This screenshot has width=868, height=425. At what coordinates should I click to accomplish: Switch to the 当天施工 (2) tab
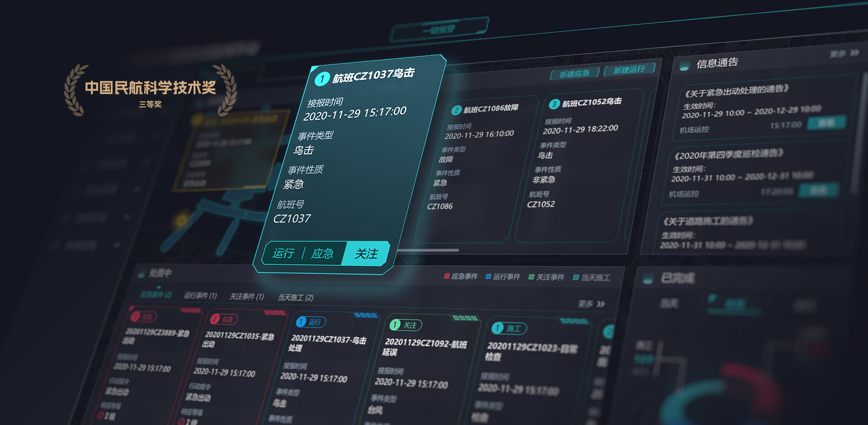click(x=295, y=297)
